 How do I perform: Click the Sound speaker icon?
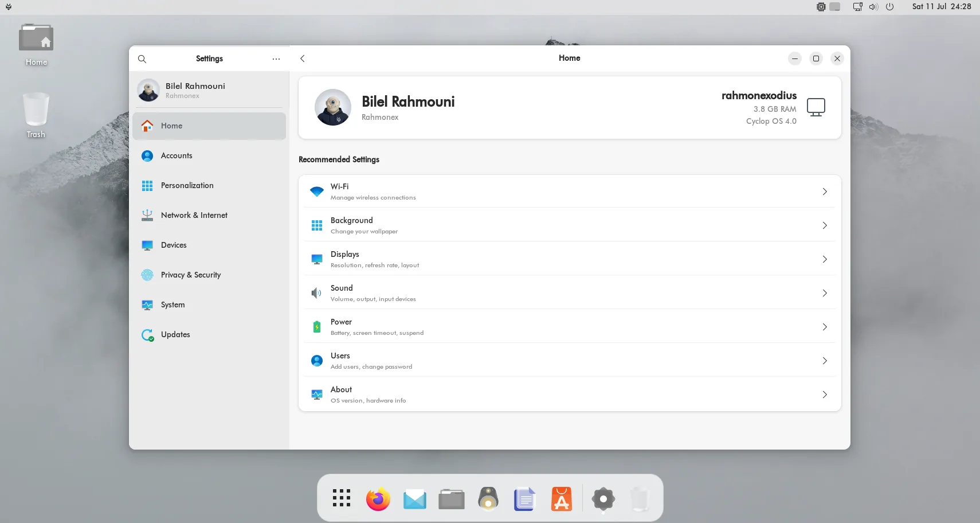click(x=316, y=293)
